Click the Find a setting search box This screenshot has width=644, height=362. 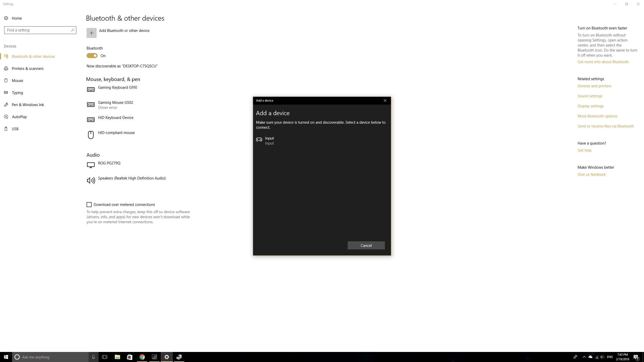click(x=38, y=30)
